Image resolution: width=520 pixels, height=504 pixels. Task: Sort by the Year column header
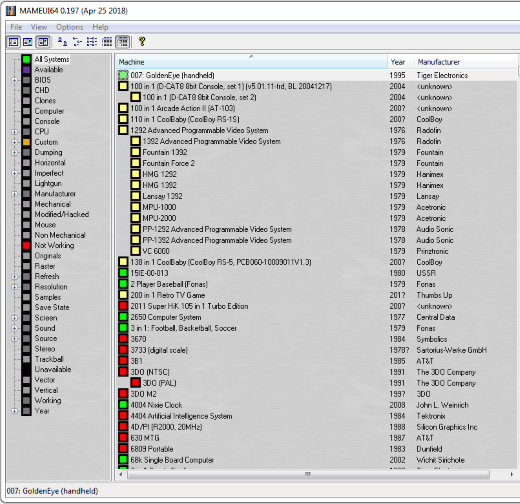(401, 62)
